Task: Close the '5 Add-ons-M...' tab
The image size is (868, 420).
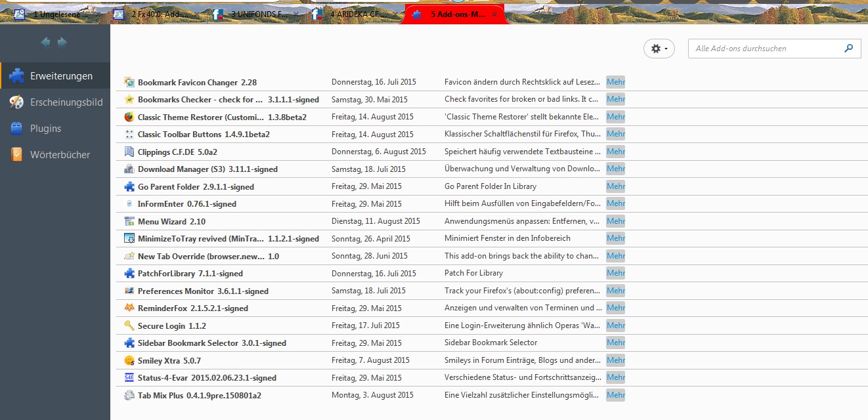Action: 494,14
